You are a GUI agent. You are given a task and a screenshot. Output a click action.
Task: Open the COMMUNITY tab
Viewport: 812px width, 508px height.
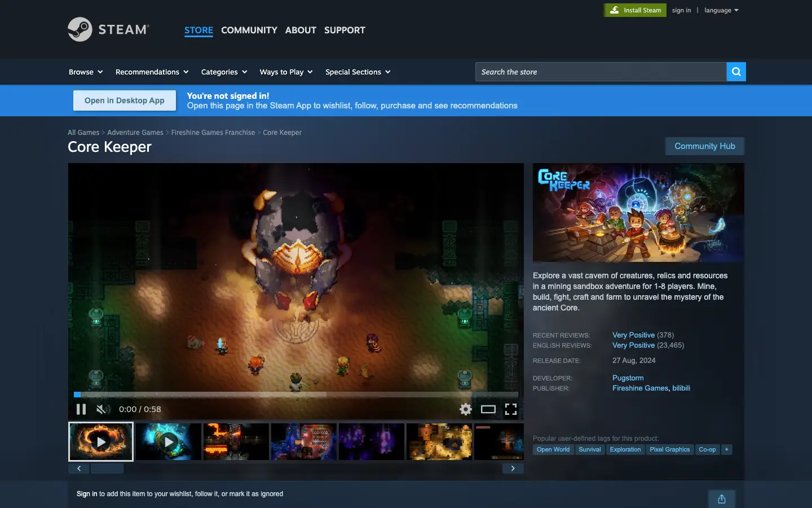[249, 30]
